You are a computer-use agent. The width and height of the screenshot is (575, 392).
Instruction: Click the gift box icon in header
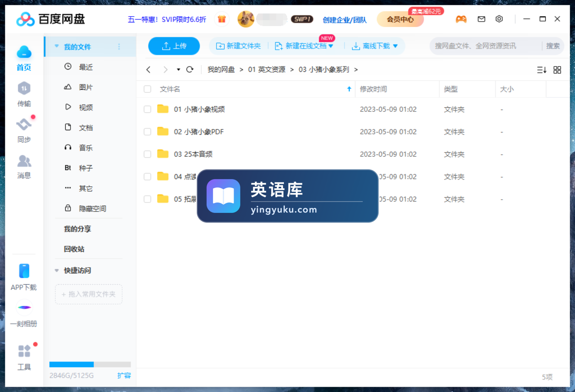tap(221, 19)
